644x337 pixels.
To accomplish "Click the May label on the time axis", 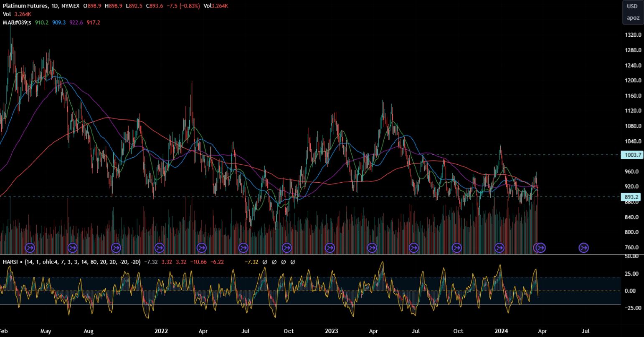I will click(x=46, y=331).
